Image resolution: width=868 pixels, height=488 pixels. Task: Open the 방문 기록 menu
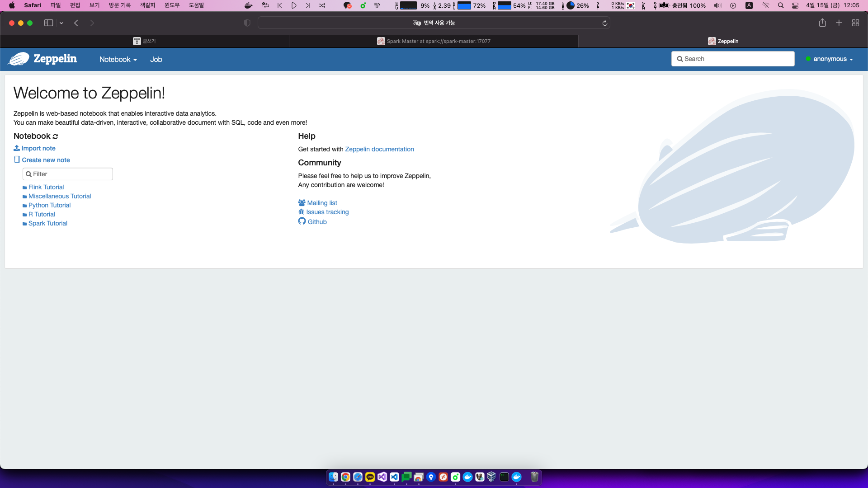[119, 5]
